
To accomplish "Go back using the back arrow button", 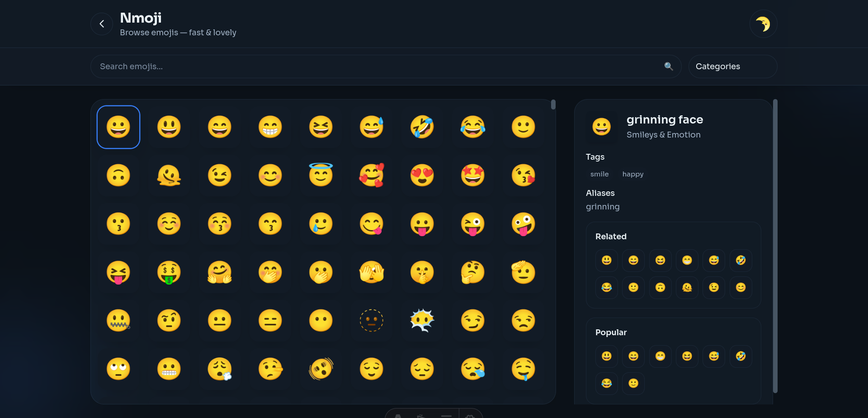I will (x=101, y=24).
